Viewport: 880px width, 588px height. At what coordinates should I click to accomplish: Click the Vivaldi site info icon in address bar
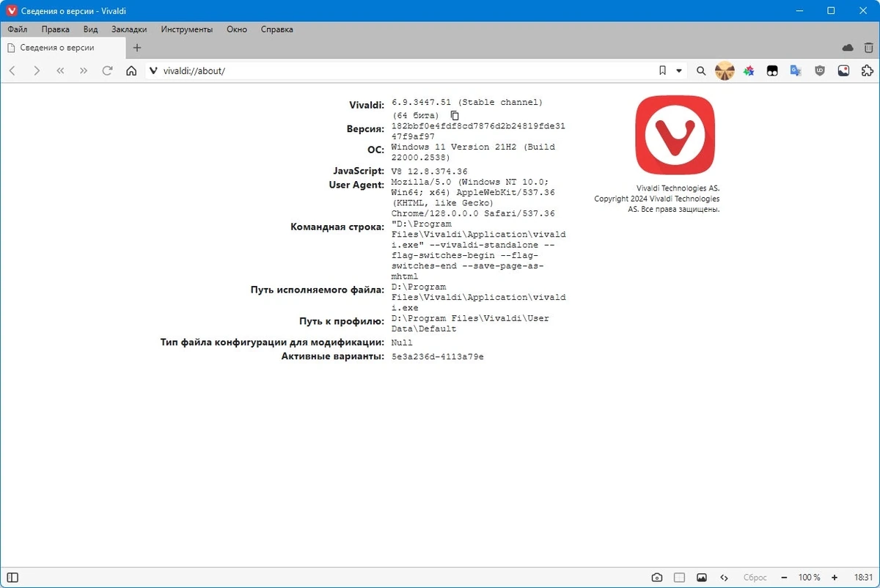coord(153,71)
